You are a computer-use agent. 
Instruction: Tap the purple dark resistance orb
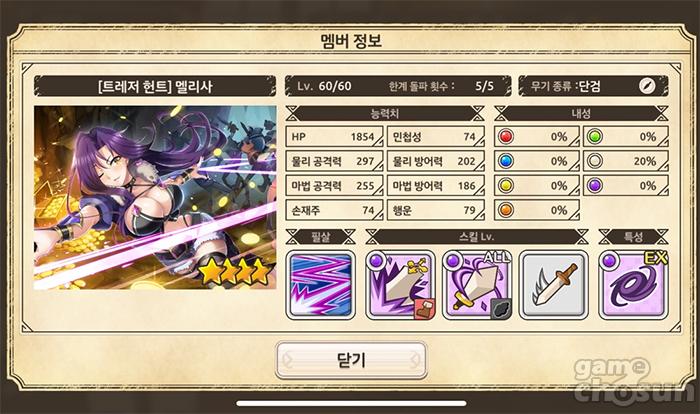pyautogui.click(x=595, y=185)
